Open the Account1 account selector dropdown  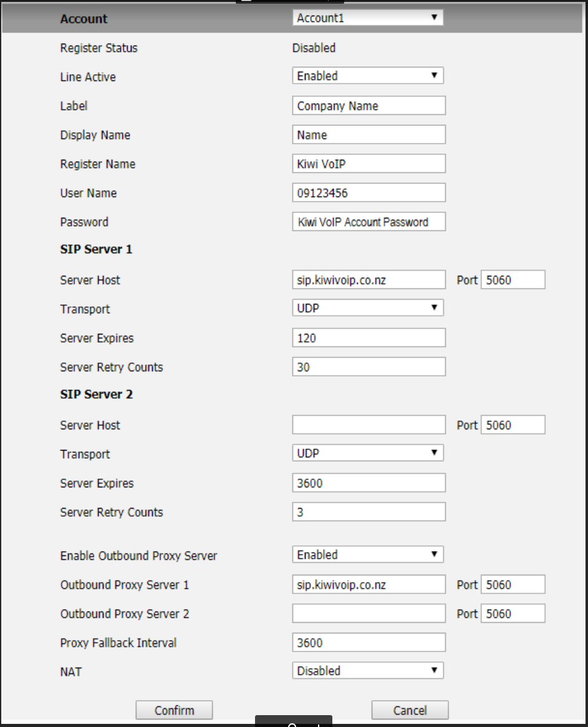[368, 17]
